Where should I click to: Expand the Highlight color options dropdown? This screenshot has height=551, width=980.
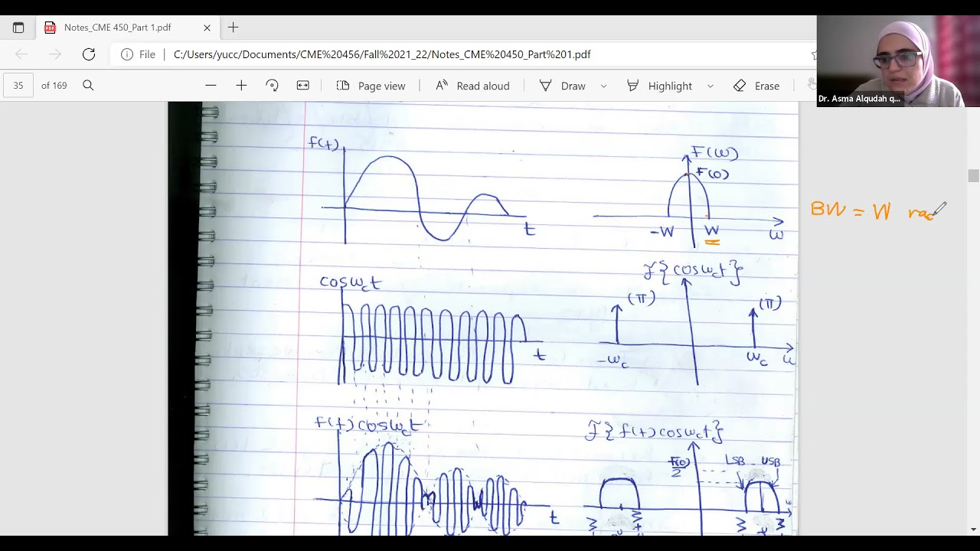click(x=710, y=86)
